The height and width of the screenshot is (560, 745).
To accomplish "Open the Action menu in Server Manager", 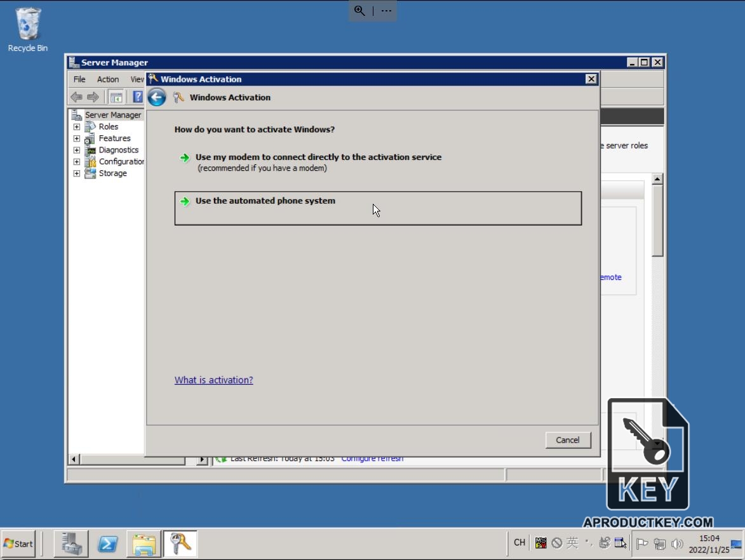I will (108, 79).
